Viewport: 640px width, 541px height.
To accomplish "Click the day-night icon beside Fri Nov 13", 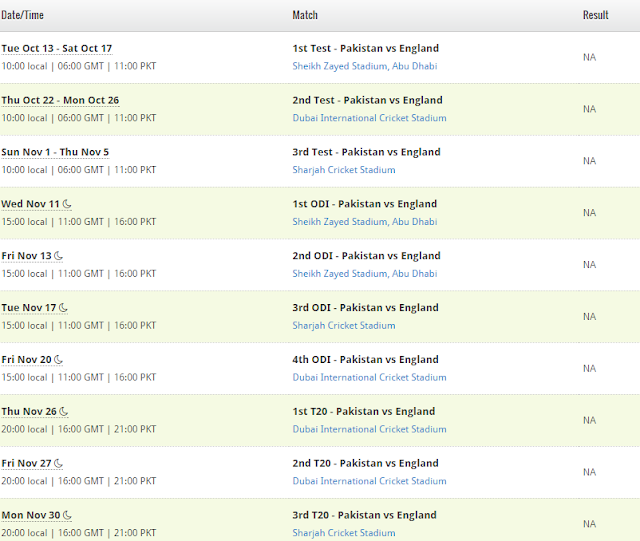I will (x=58, y=256).
